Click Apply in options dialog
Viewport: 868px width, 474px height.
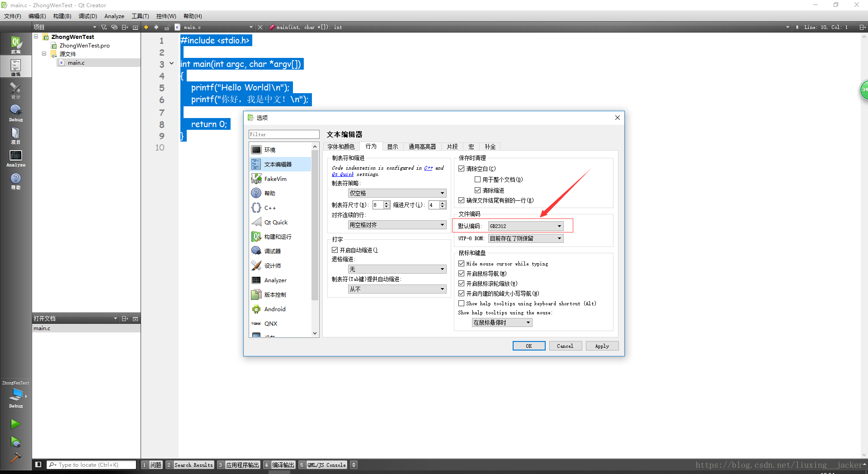(x=602, y=346)
